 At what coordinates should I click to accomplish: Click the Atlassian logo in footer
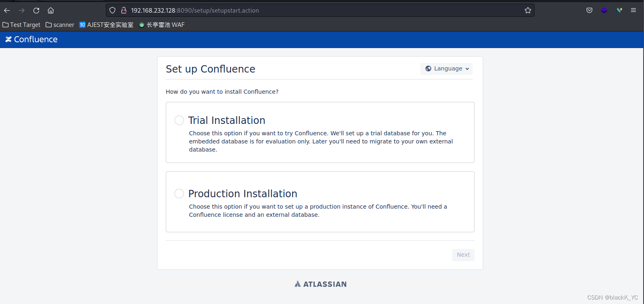click(x=321, y=284)
